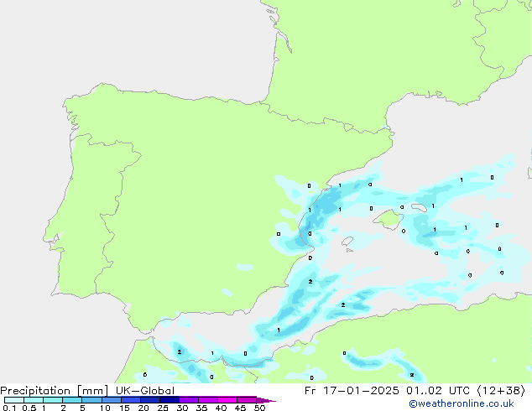532x411 pixels.
Task: Click the Mallorca island outline on map
Action: click(389, 220)
